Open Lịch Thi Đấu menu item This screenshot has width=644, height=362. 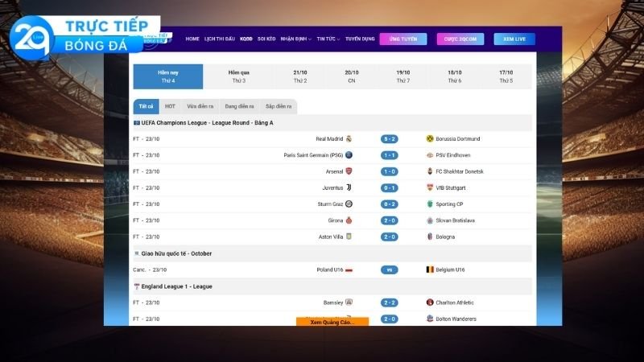pyautogui.click(x=219, y=39)
